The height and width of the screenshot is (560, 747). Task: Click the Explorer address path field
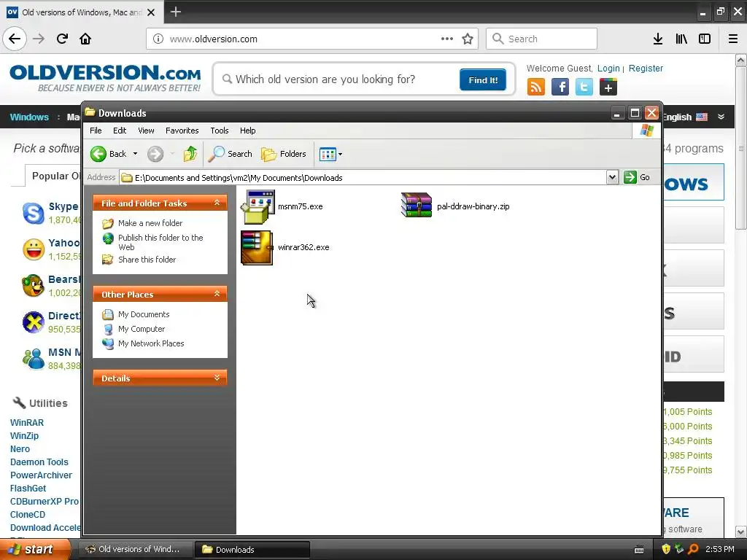click(x=363, y=178)
